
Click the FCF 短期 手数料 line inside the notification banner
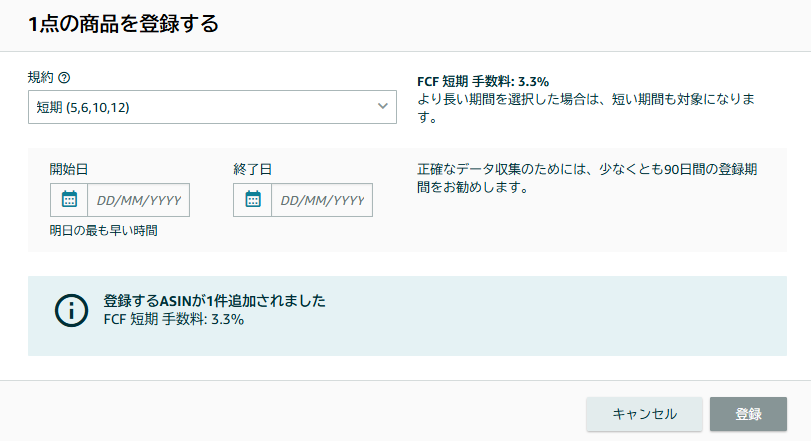[174, 320]
